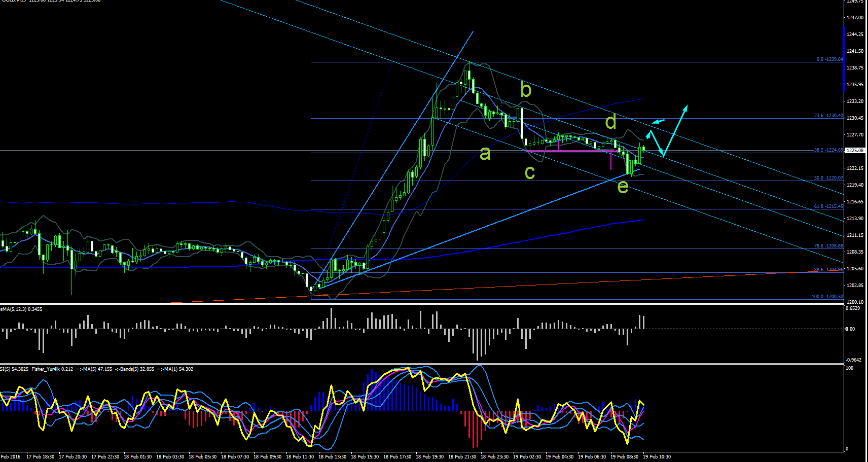The width and height of the screenshot is (868, 462).
Task: Click histogram scale value 0.6529
Action: point(853,308)
